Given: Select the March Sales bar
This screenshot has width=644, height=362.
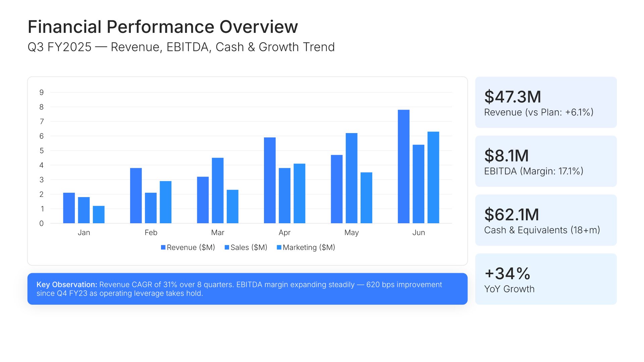Looking at the screenshot, I should click(x=218, y=190).
